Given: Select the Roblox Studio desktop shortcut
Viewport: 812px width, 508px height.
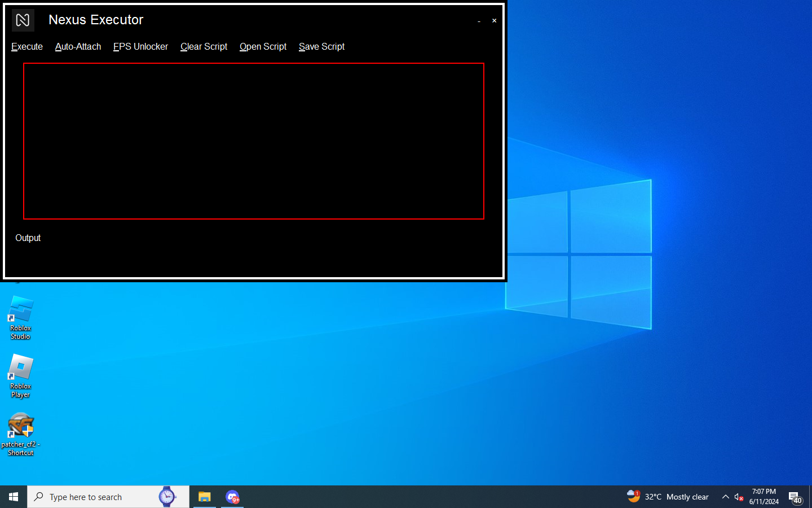Looking at the screenshot, I should tap(21, 318).
